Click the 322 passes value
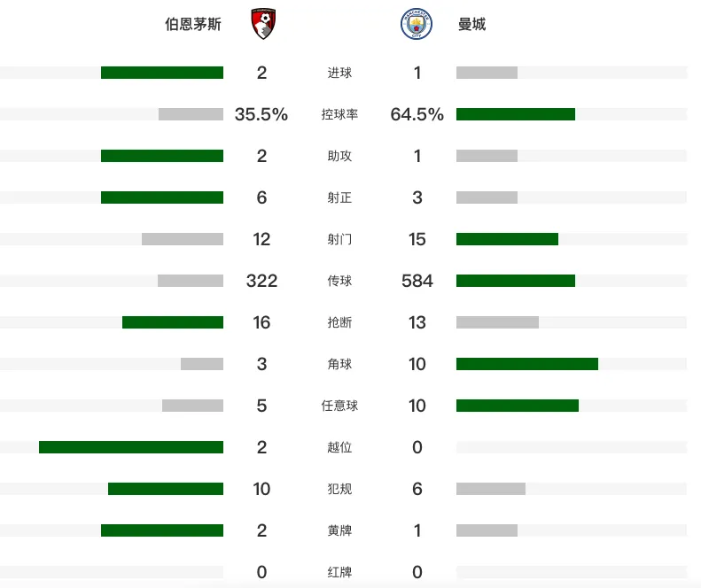The width and height of the screenshot is (701, 588). [261, 281]
